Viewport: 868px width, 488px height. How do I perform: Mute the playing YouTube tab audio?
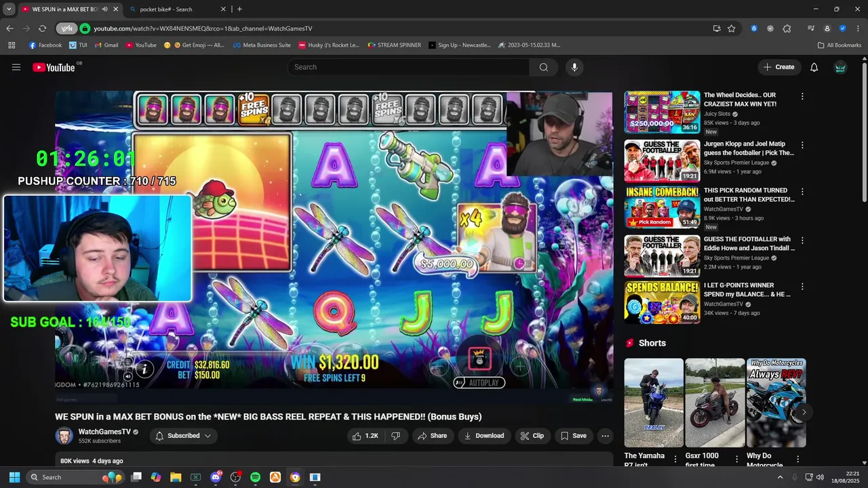point(104,9)
